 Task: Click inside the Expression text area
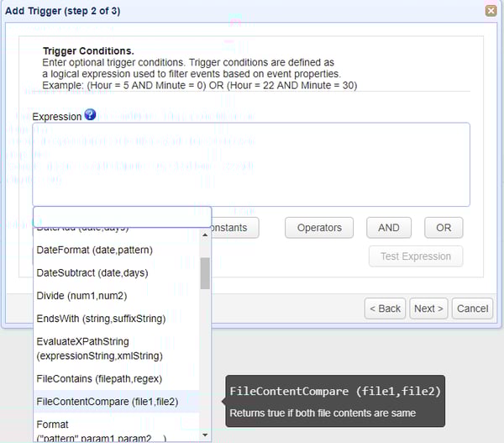coord(250,164)
